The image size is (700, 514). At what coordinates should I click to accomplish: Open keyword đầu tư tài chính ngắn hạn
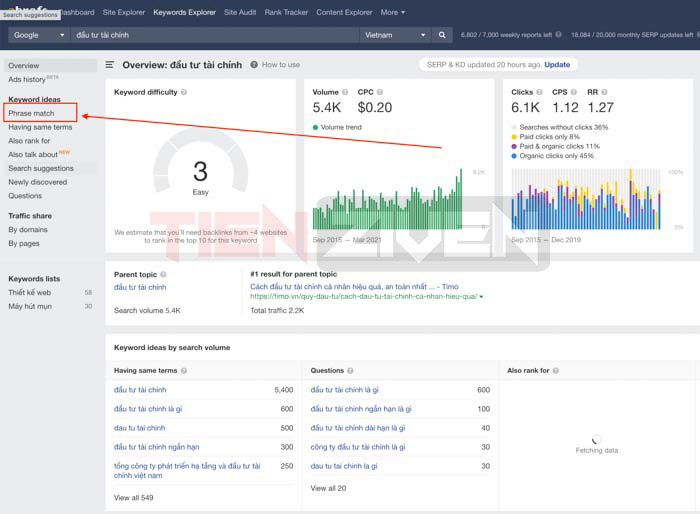pyautogui.click(x=157, y=447)
